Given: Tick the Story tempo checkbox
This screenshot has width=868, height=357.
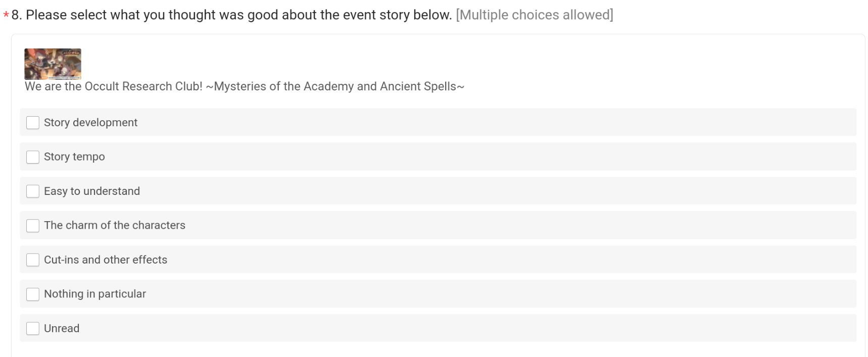Looking at the screenshot, I should (x=33, y=157).
